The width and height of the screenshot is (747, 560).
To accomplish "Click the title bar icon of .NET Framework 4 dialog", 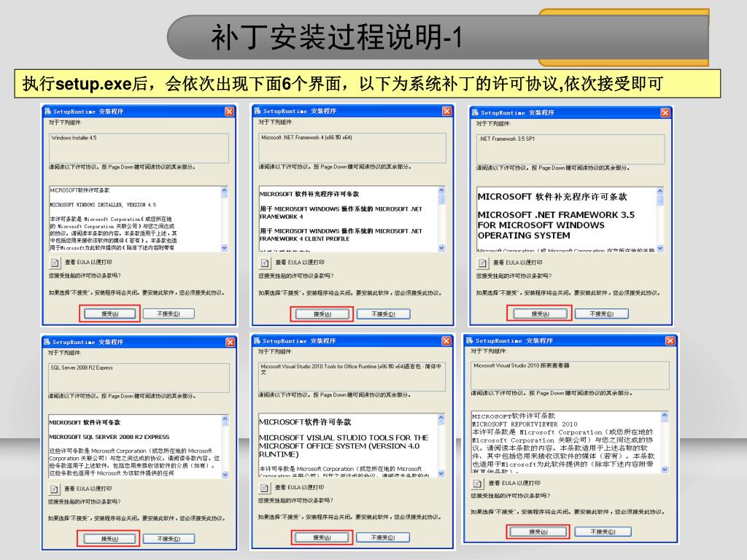I will (x=258, y=111).
